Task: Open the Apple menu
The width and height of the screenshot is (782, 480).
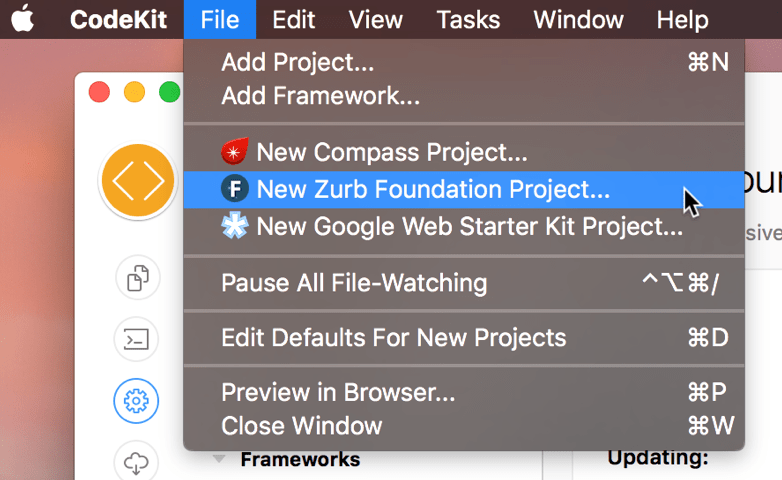Action: click(x=23, y=19)
